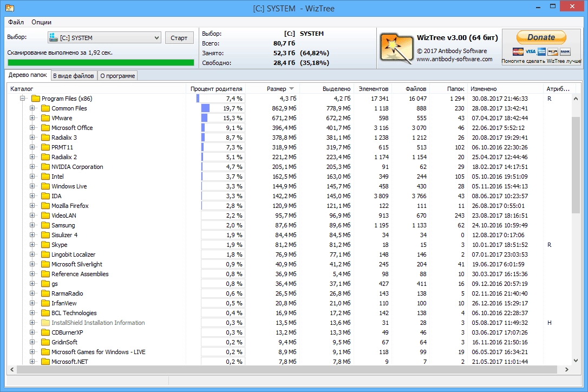Sort by the Папок column header
The height and width of the screenshot is (392, 588).
pyautogui.click(x=449, y=89)
